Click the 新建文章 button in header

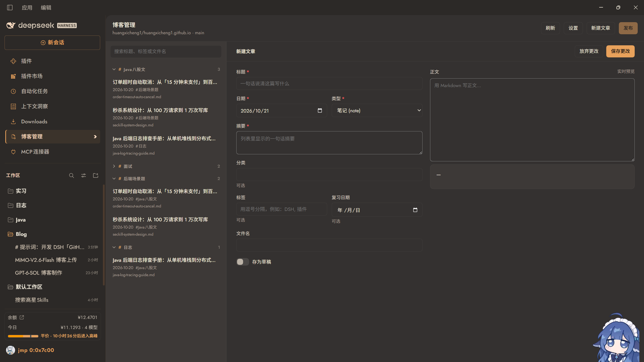click(x=601, y=28)
